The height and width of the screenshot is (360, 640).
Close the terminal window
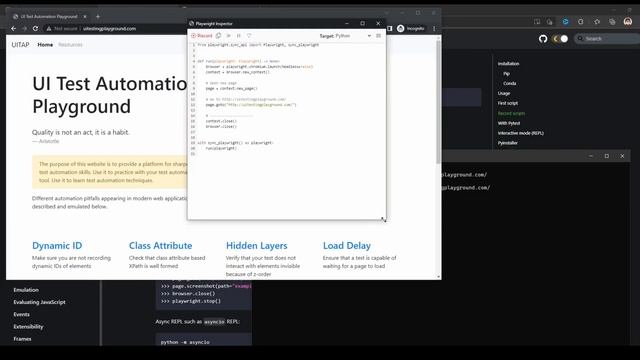tap(622, 156)
